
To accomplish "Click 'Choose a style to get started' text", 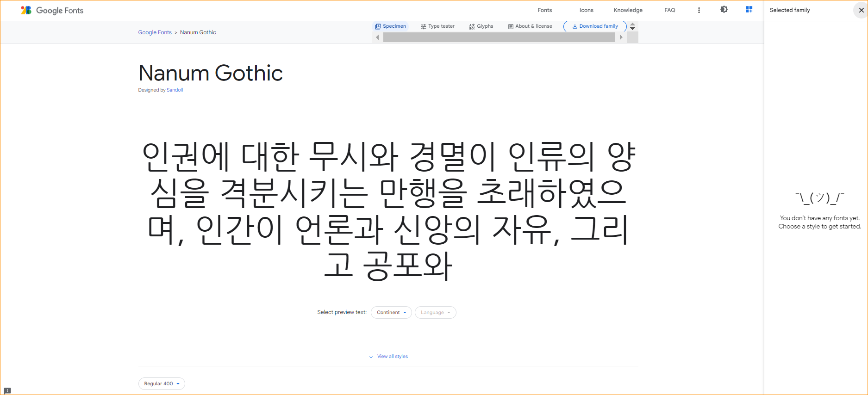I will [819, 227].
